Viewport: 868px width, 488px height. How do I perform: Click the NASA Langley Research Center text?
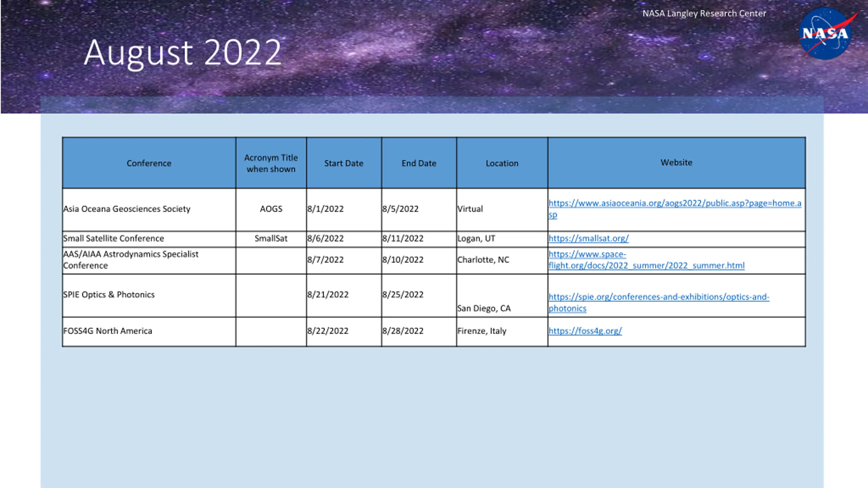pos(704,14)
